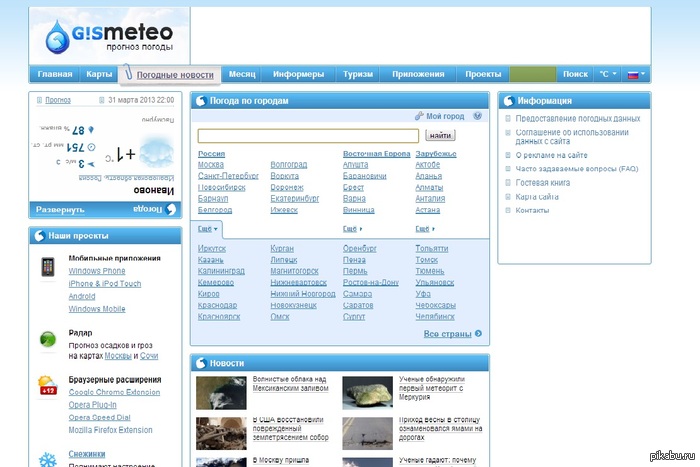The width and height of the screenshot is (700, 467).
Task: Open the Контакты link
Action: point(532,210)
